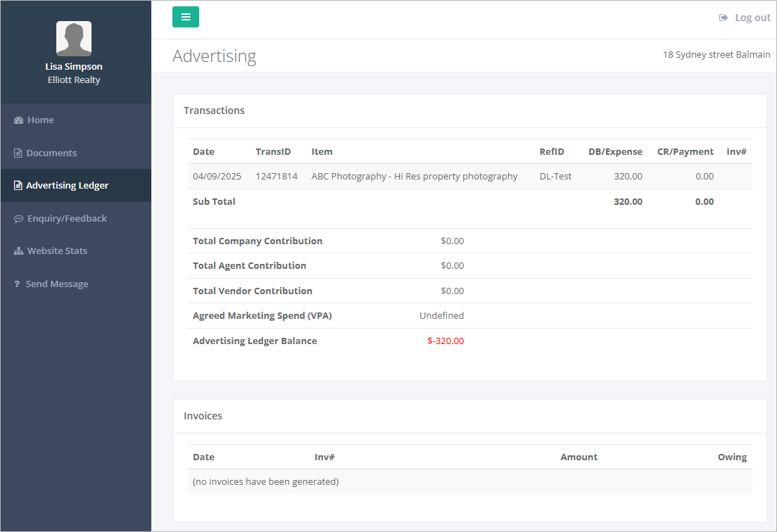
Task: Select the red Advertising Ledger Balance value
Action: tap(446, 341)
